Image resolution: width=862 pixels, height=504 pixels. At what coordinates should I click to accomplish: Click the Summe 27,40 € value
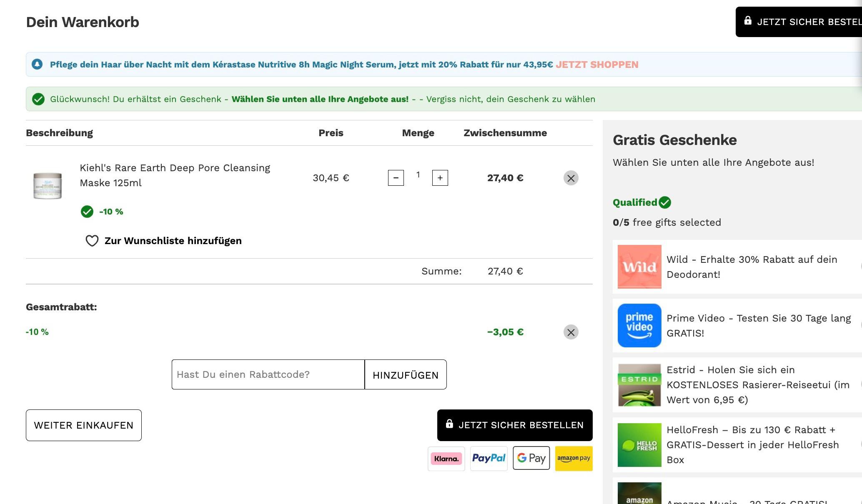505,271
